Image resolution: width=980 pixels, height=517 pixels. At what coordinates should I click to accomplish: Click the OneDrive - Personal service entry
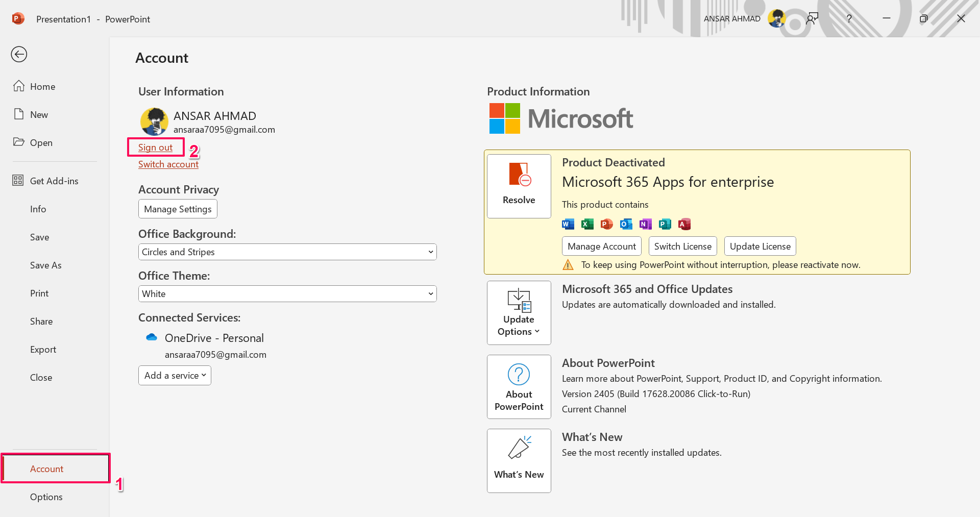click(214, 338)
